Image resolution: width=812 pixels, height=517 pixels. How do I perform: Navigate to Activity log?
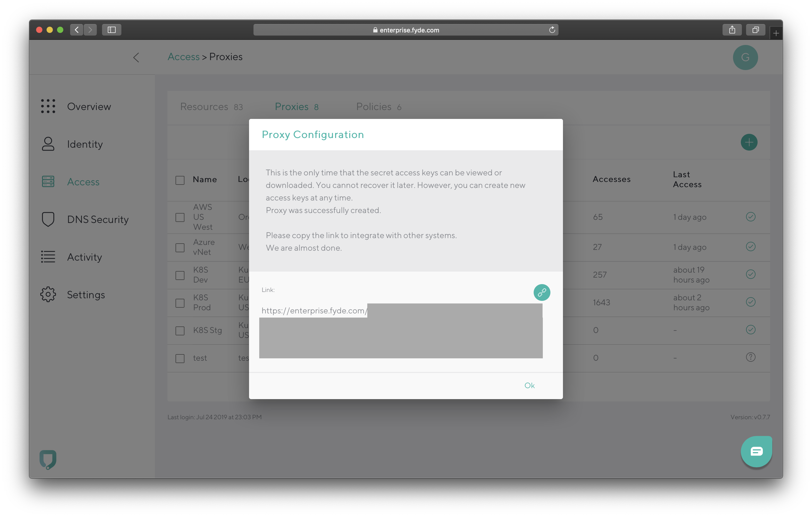[x=84, y=257]
